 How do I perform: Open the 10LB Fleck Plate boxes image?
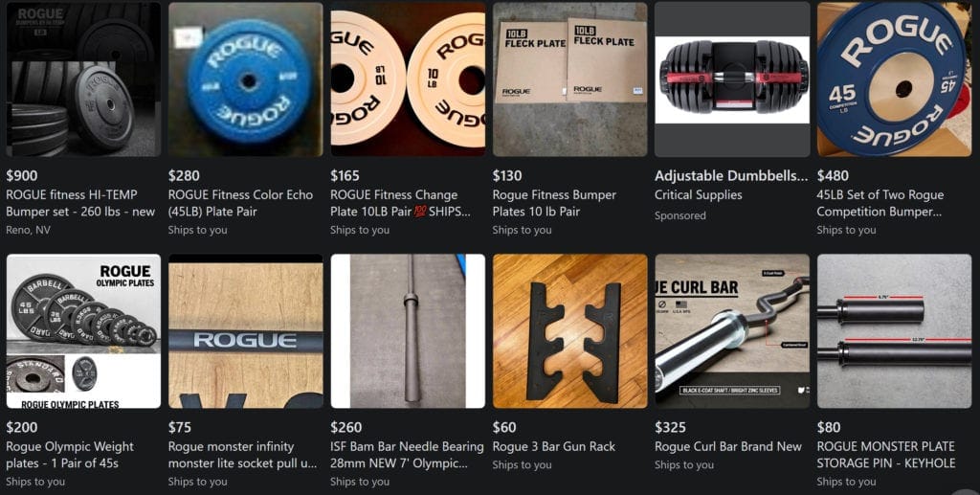coord(570,79)
